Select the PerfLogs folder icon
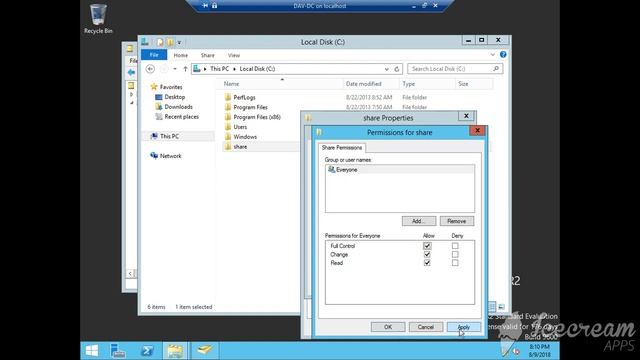Screen dimensions: 640x360 (x=228, y=97)
